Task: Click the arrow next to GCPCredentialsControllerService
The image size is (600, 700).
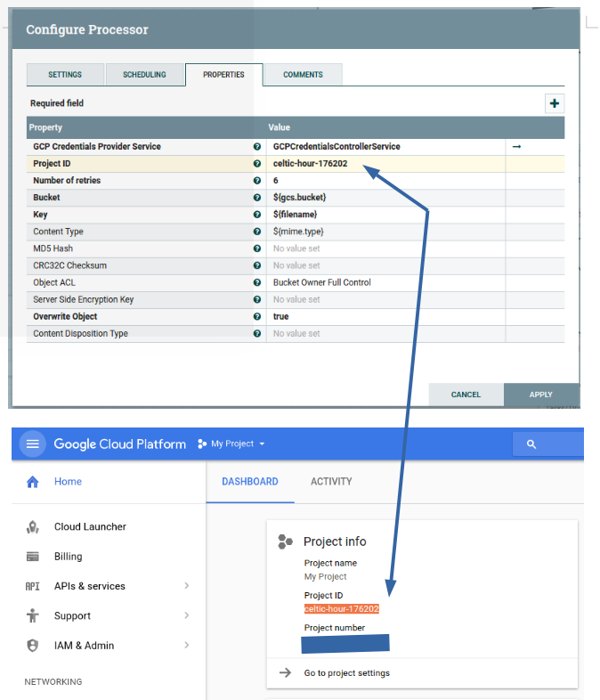Action: tap(516, 146)
